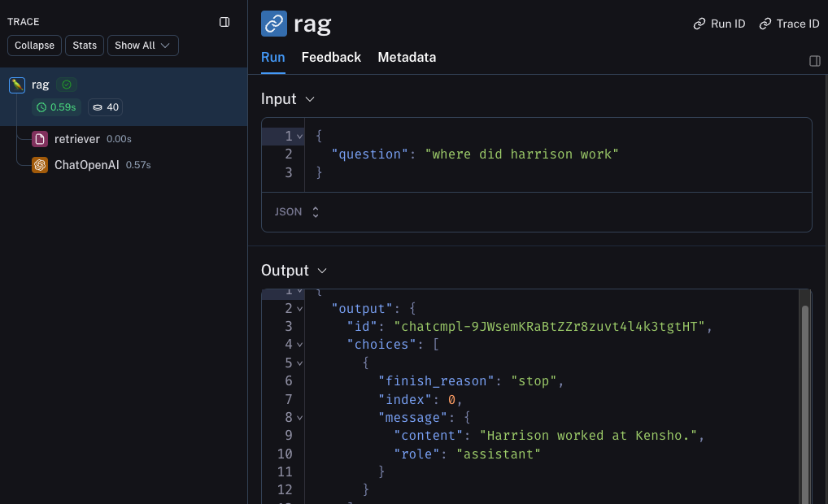Click the large link icon beside rag title

(x=274, y=24)
